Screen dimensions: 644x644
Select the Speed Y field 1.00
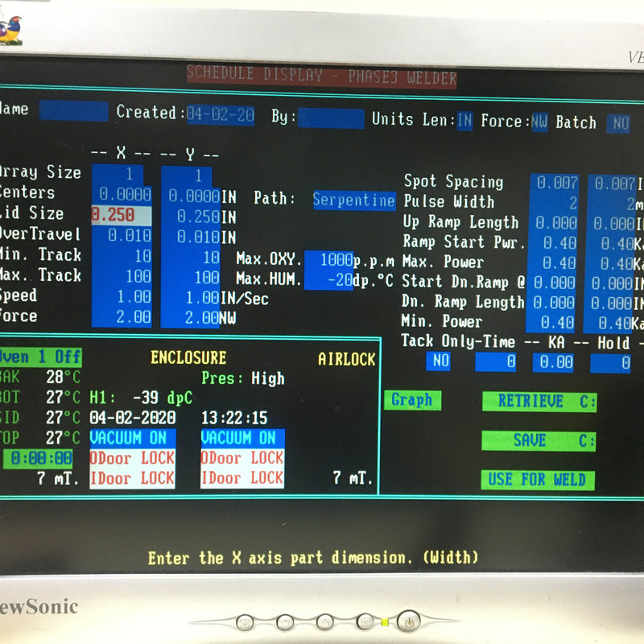191,298
